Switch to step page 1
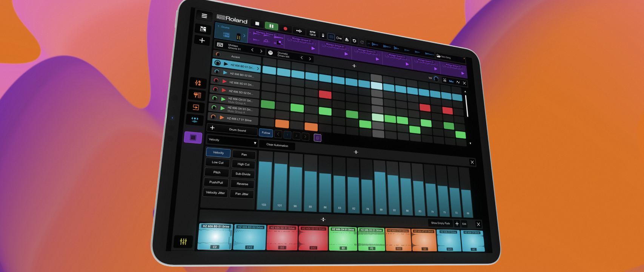 click(287, 134)
